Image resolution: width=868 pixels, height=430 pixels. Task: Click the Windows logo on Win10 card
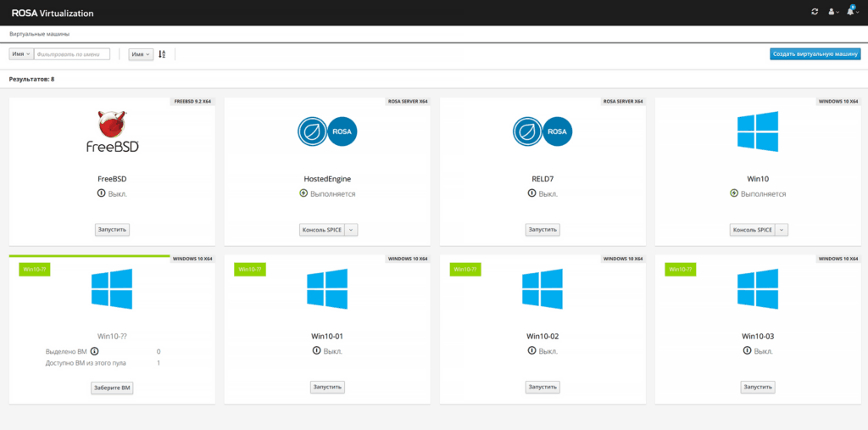[757, 132]
